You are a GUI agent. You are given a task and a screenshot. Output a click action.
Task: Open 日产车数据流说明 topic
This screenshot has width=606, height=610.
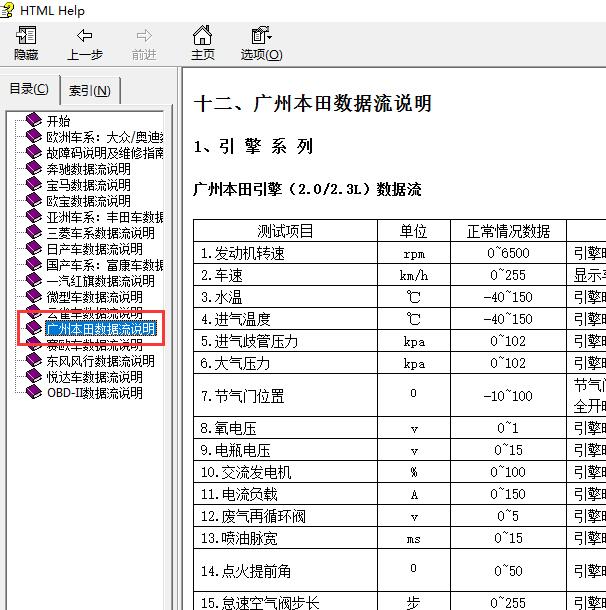(94, 249)
